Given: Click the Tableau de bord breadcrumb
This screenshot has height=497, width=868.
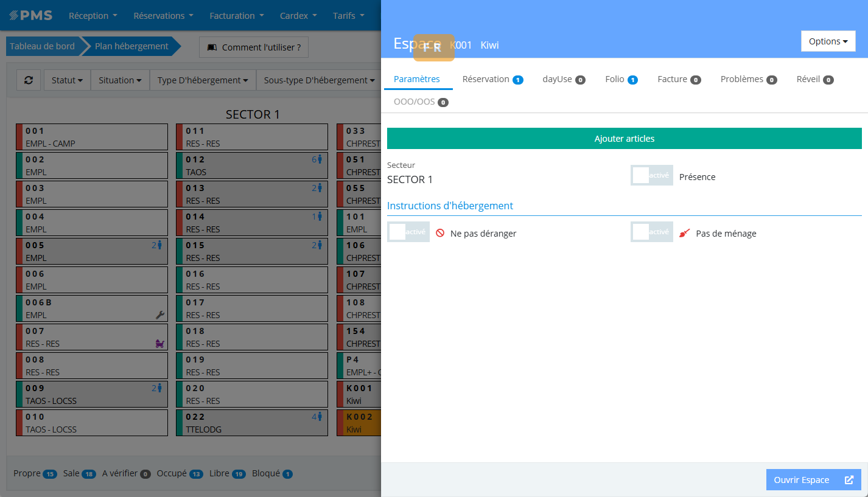Looking at the screenshot, I should (x=42, y=46).
